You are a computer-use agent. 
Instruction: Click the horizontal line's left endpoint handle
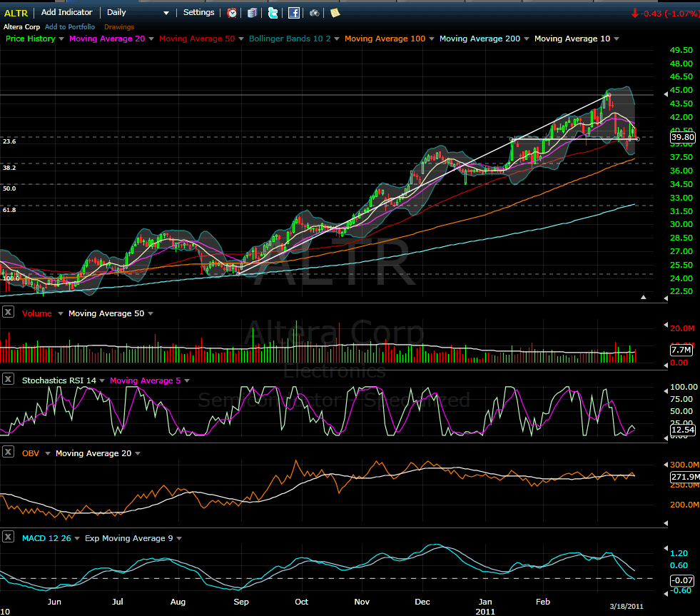click(x=512, y=139)
